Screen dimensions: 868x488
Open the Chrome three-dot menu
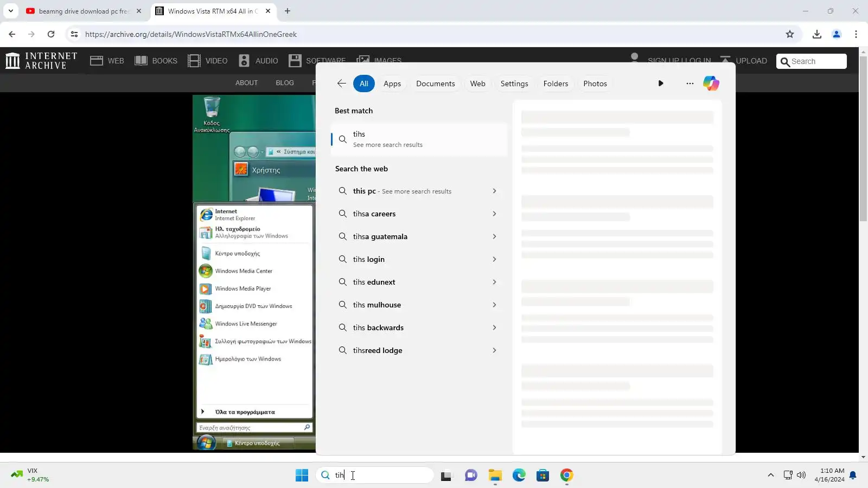[x=856, y=34]
